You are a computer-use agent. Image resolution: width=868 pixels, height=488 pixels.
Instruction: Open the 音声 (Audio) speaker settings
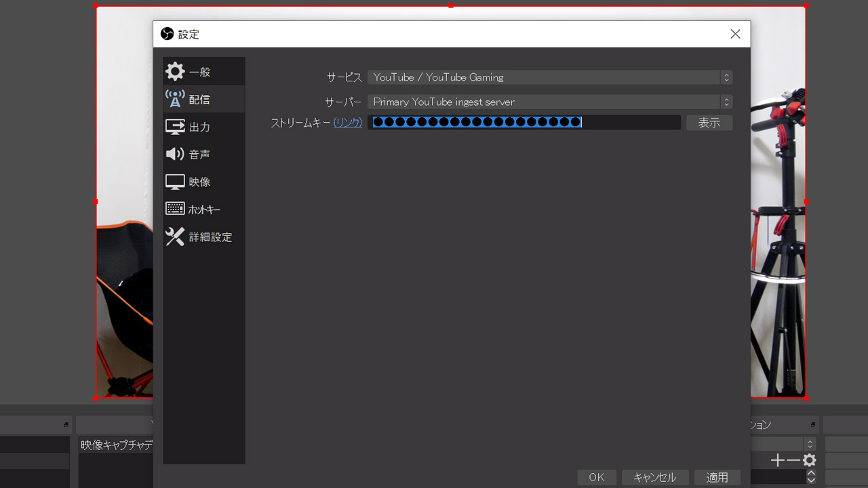pos(203,155)
